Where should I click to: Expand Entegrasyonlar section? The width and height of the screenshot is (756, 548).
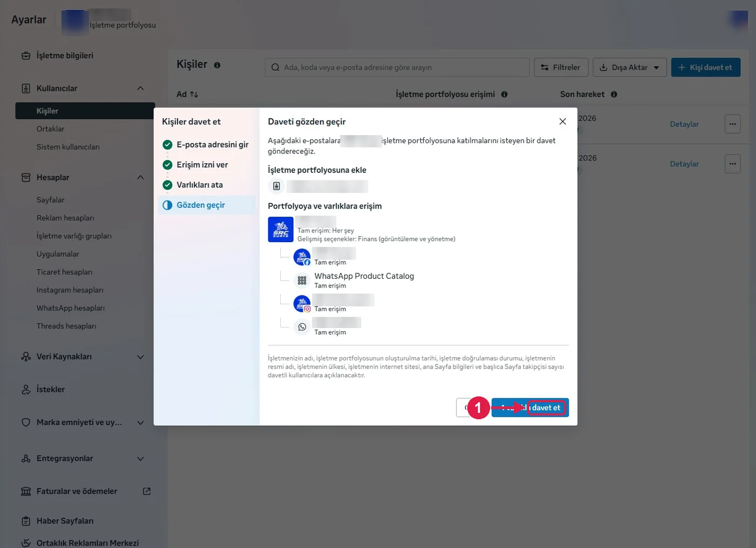(140, 459)
